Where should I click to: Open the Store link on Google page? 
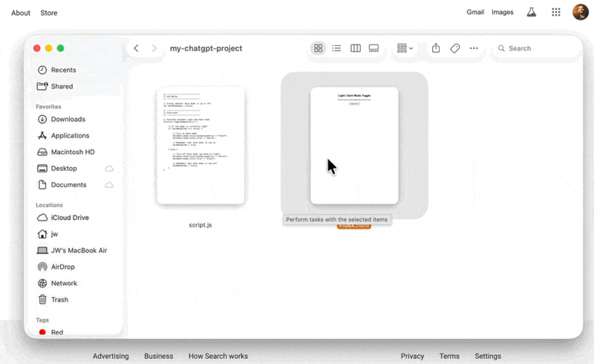[49, 13]
